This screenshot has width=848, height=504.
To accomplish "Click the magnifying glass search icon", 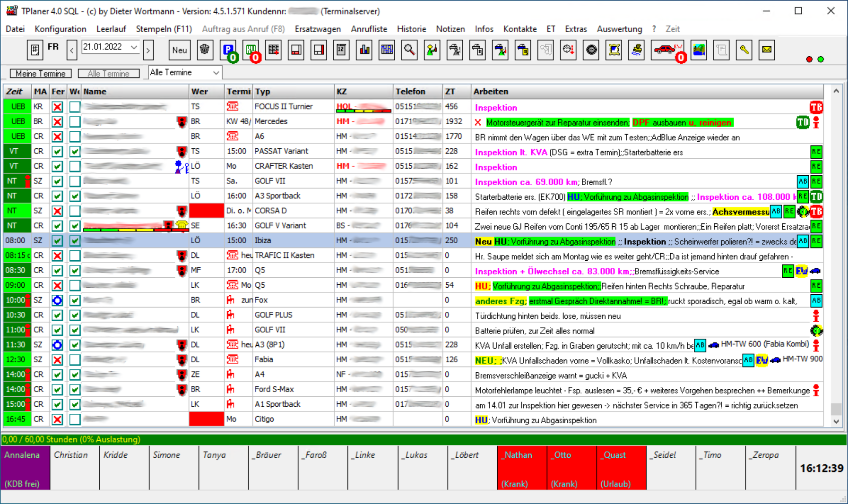I will [x=409, y=50].
